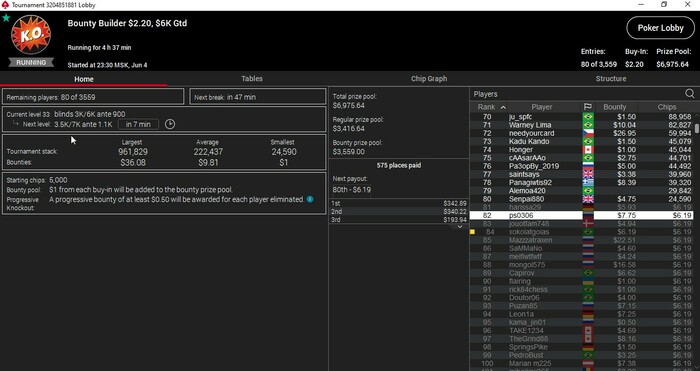Sort by the Bounty column header

coord(615,107)
